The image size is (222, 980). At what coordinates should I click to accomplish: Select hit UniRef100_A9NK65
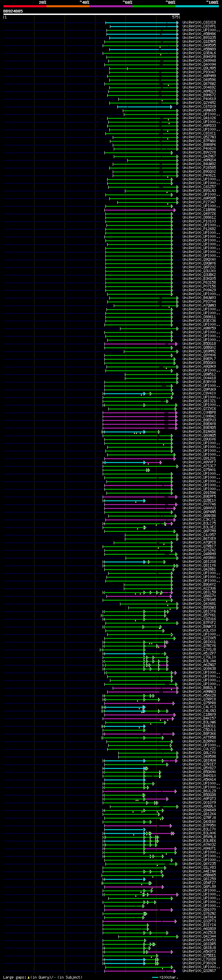click(199, 110)
